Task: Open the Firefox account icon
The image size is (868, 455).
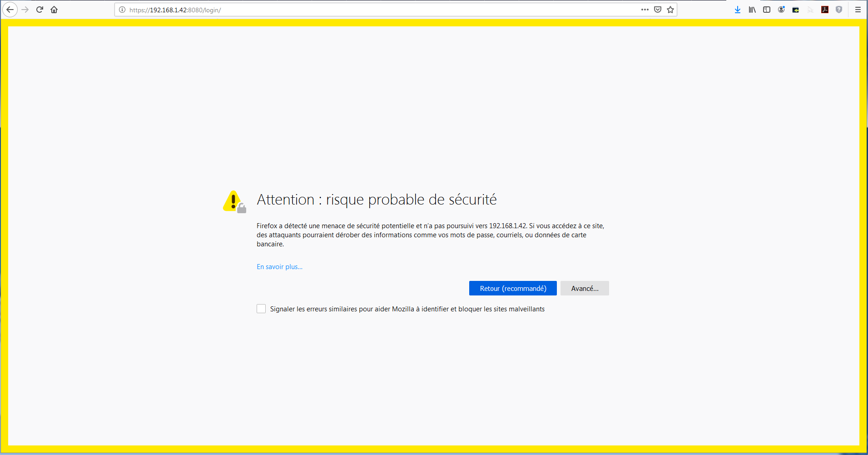Action: pyautogui.click(x=781, y=10)
